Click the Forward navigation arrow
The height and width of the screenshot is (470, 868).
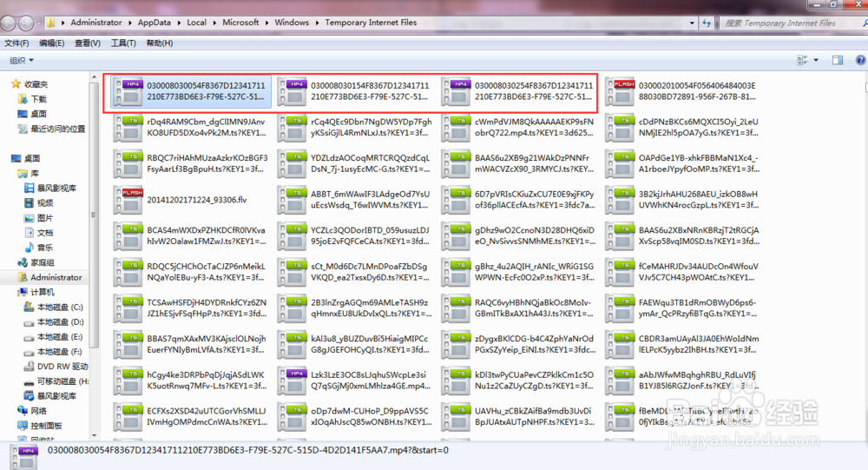(x=26, y=23)
